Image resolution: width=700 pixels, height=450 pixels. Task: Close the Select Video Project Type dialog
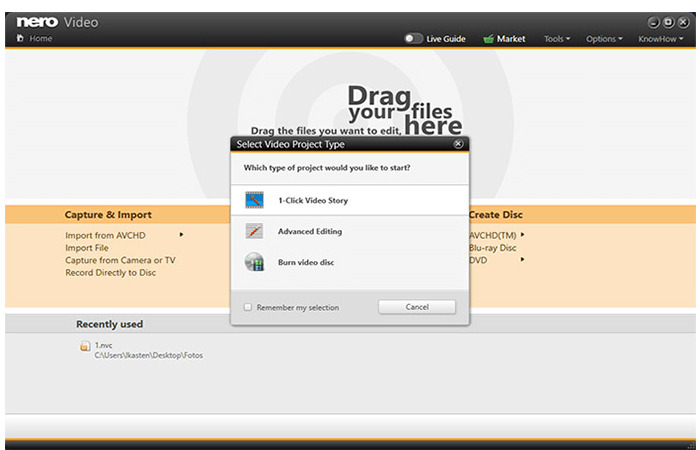pos(458,144)
